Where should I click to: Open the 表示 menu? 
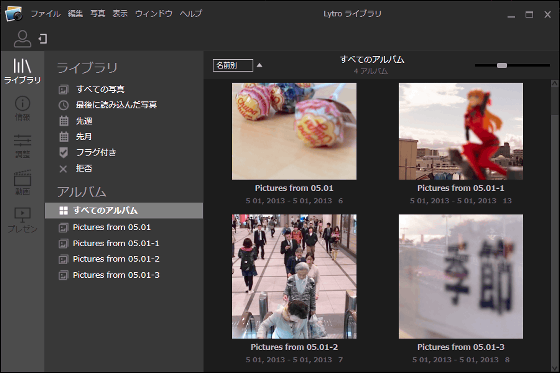point(120,14)
